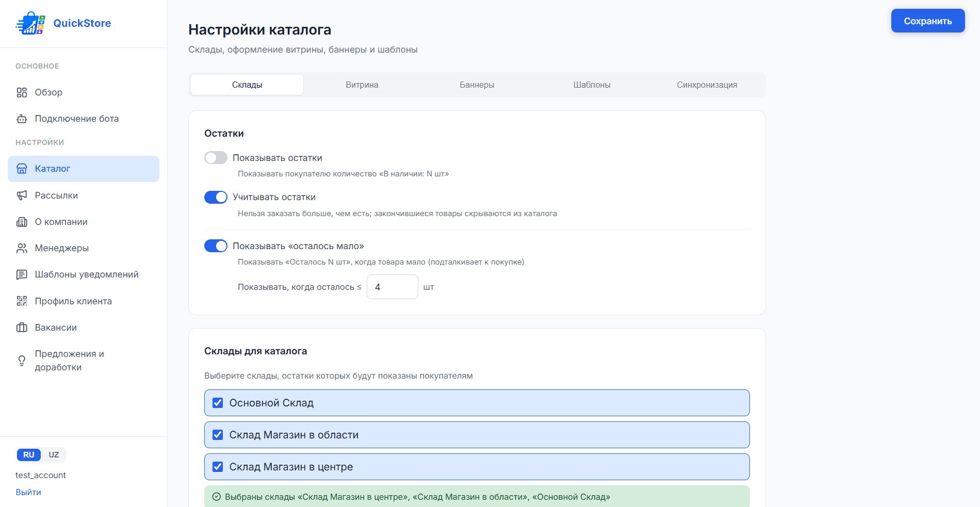
Task: Click the Настройки каталога heading
Action: (260, 29)
